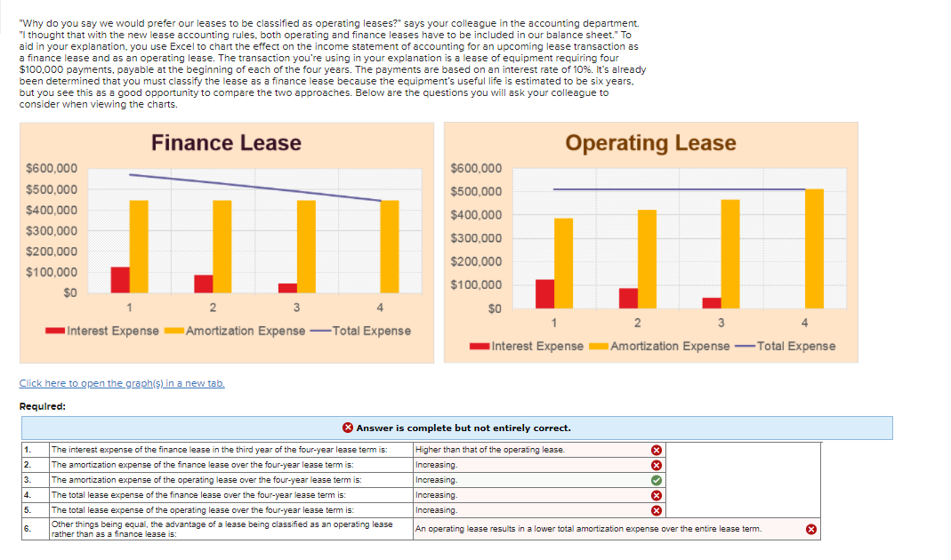Open row 3 answer cell showing 'Increasing.'
Screen dimensions: 951x560
(x=539, y=480)
